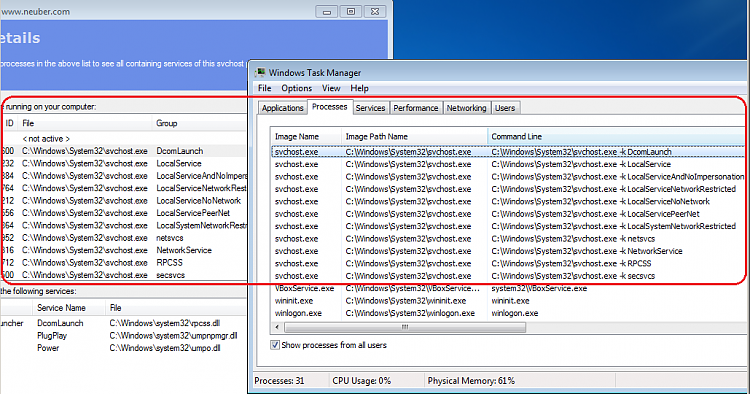Open the View menu in Task Manager
This screenshot has height=394, width=750.
(331, 88)
